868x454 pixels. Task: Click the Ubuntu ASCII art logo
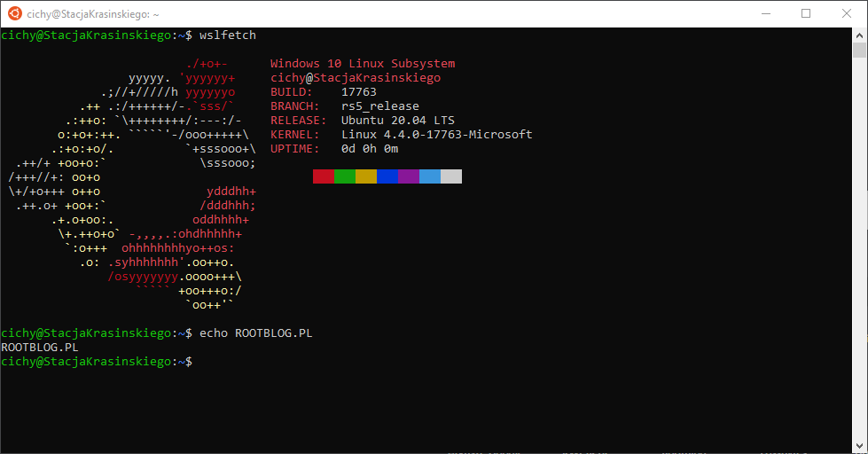pyautogui.click(x=132, y=184)
